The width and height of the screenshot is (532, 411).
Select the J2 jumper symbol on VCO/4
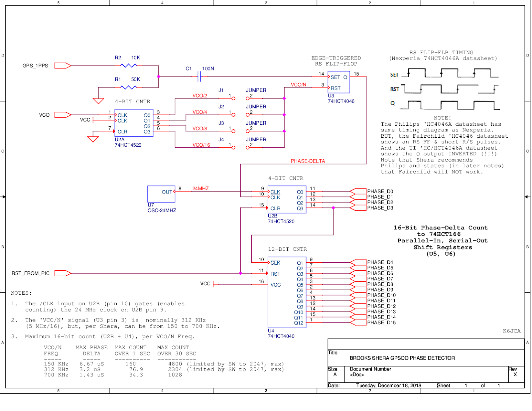point(240,115)
